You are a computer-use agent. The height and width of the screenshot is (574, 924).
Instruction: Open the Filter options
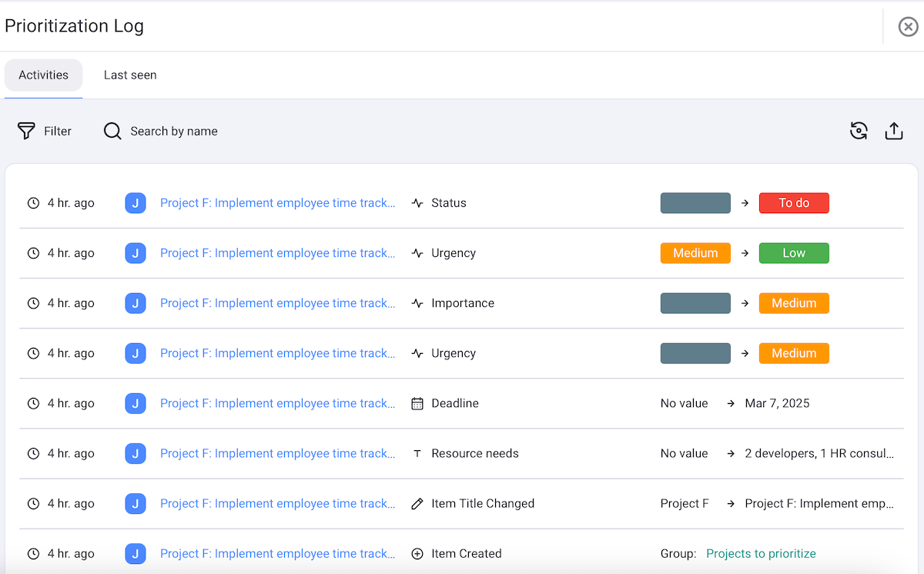44,131
